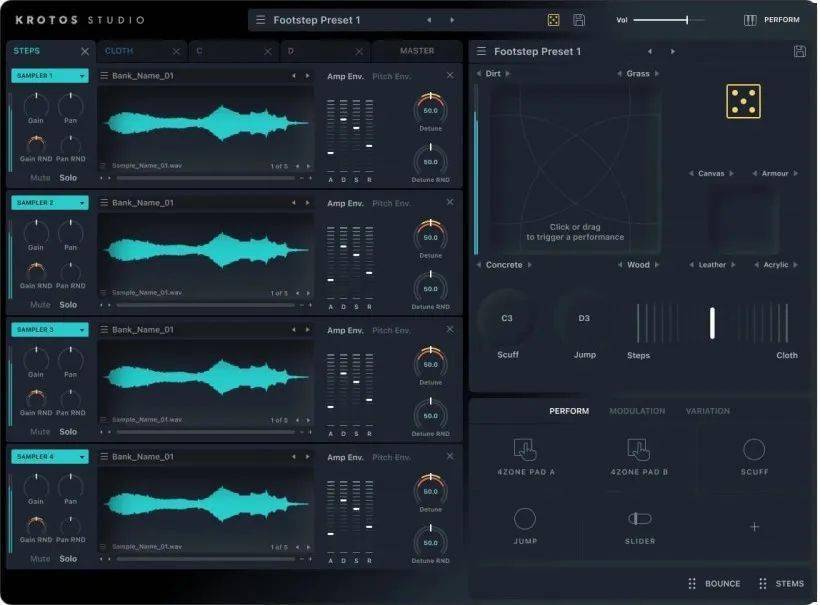
Task: Open the Modulation tab
Action: [x=637, y=411]
